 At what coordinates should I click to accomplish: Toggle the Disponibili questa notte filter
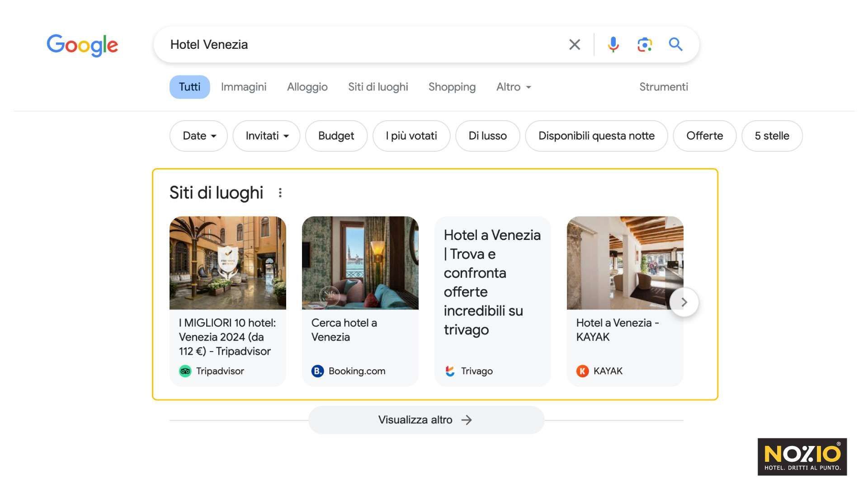pos(596,136)
